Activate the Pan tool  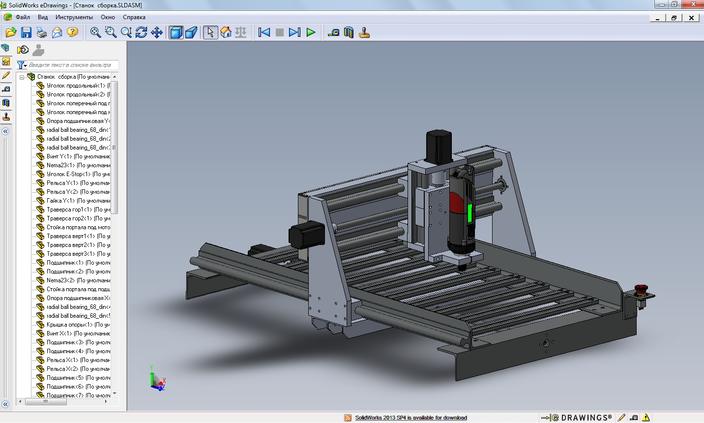click(157, 32)
